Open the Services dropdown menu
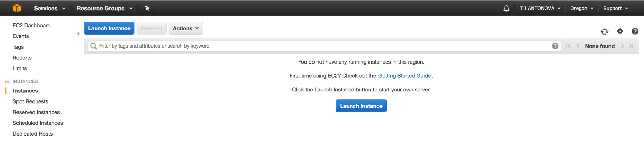Viewport: 644px width, 141px height. tap(49, 8)
